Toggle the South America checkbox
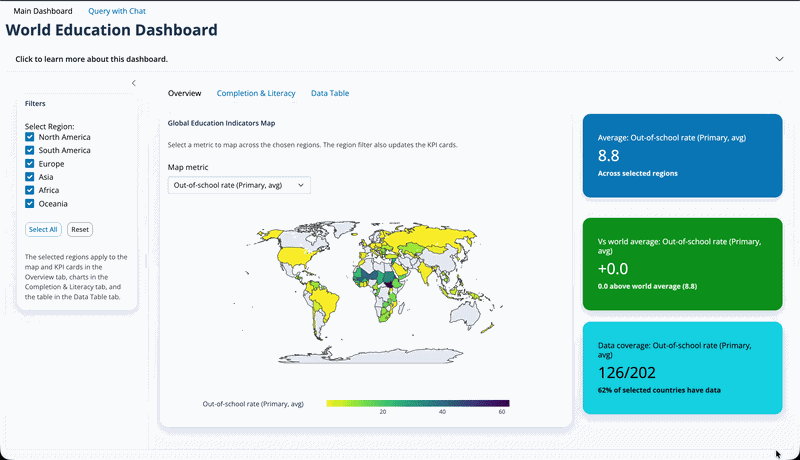This screenshot has width=800, height=460. point(31,151)
